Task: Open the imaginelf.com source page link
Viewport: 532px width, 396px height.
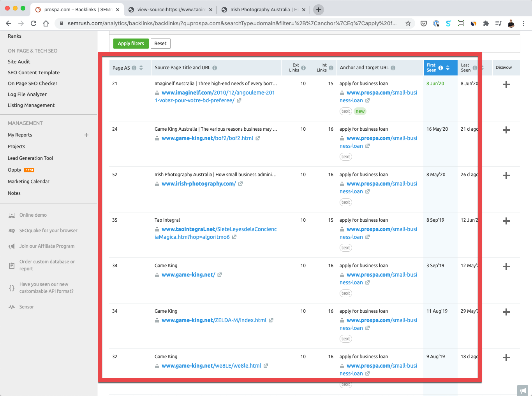Action: [x=215, y=96]
